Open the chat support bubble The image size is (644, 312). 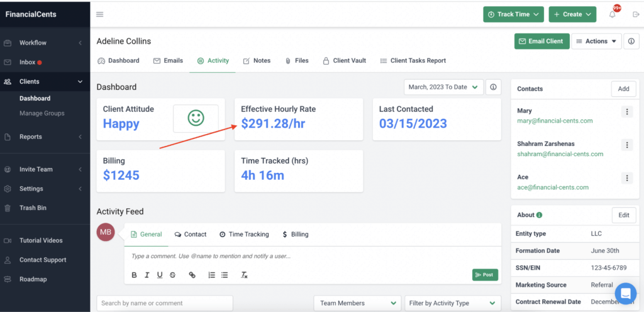[625, 293]
